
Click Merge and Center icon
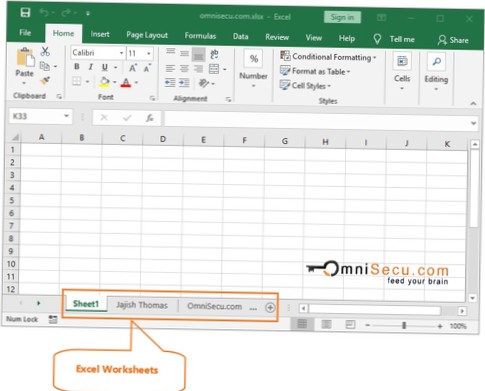pyautogui.click(x=214, y=69)
